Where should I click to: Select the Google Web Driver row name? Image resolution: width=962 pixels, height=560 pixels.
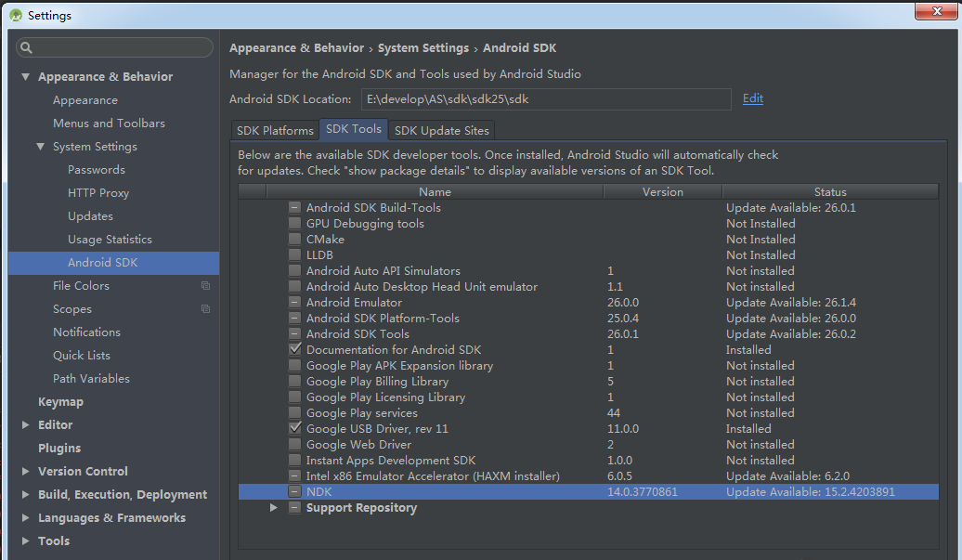359,445
